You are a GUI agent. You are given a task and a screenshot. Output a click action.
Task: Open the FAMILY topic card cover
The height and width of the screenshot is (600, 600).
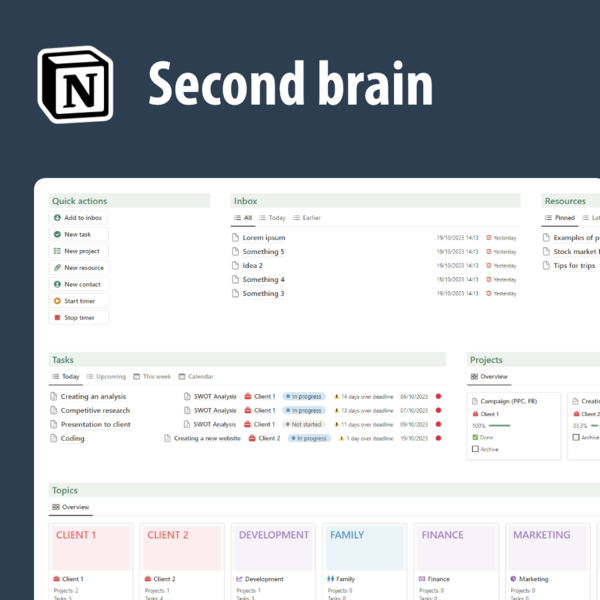click(x=365, y=548)
